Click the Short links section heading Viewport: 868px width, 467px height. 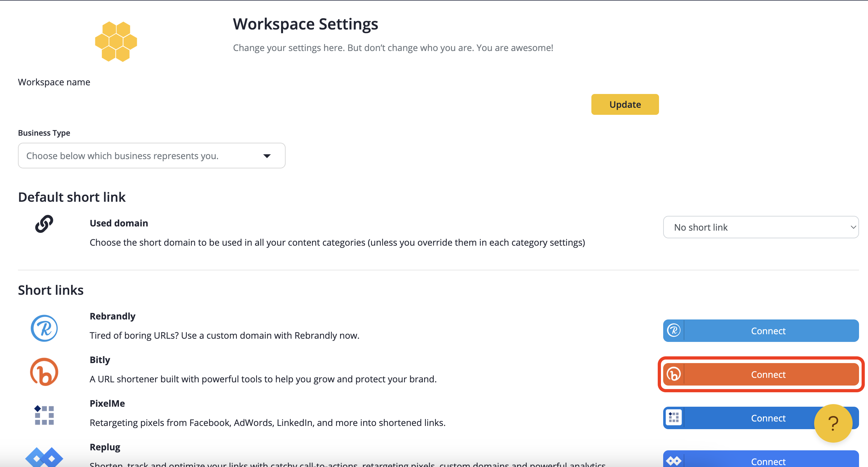51,290
